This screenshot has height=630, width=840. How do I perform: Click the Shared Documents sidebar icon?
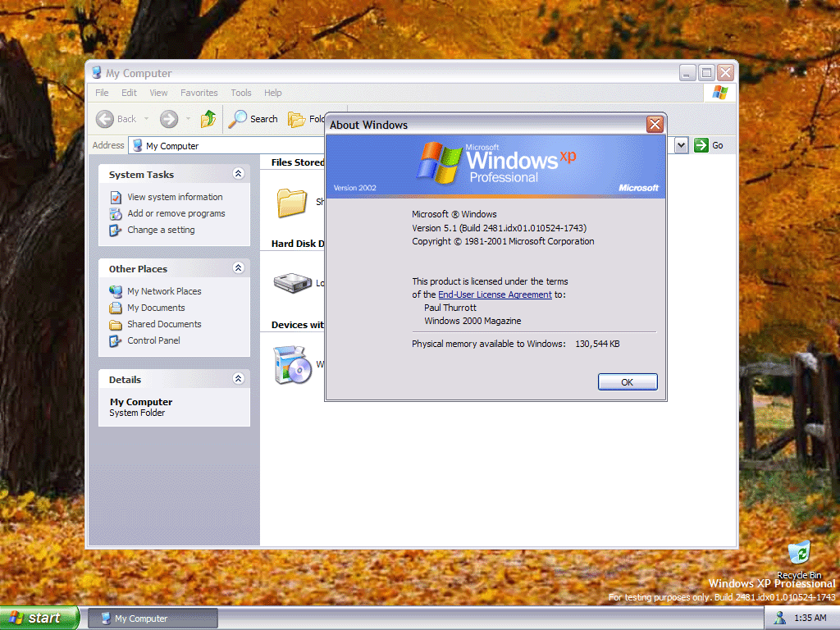[x=116, y=325]
